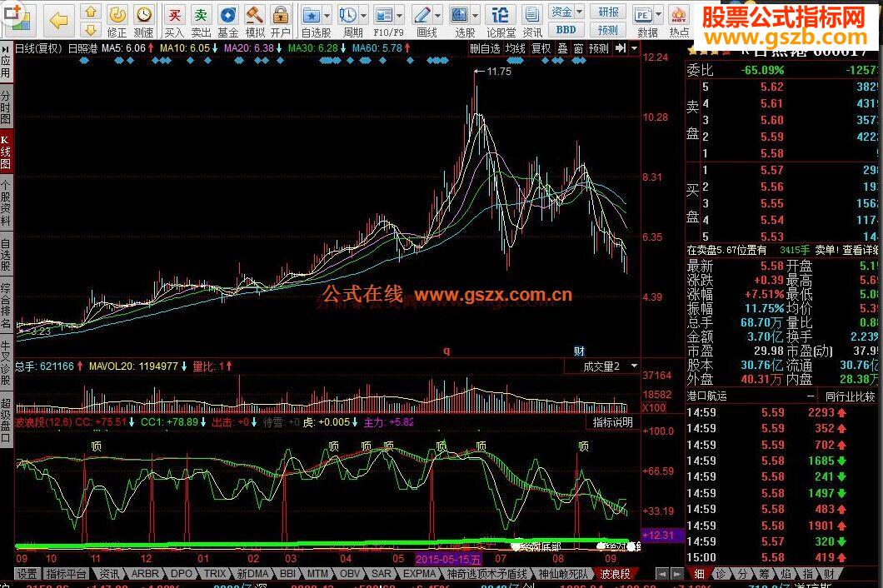Click 删自选 to remove from watchlist
Screen dimensions: 883x588
click(485, 49)
